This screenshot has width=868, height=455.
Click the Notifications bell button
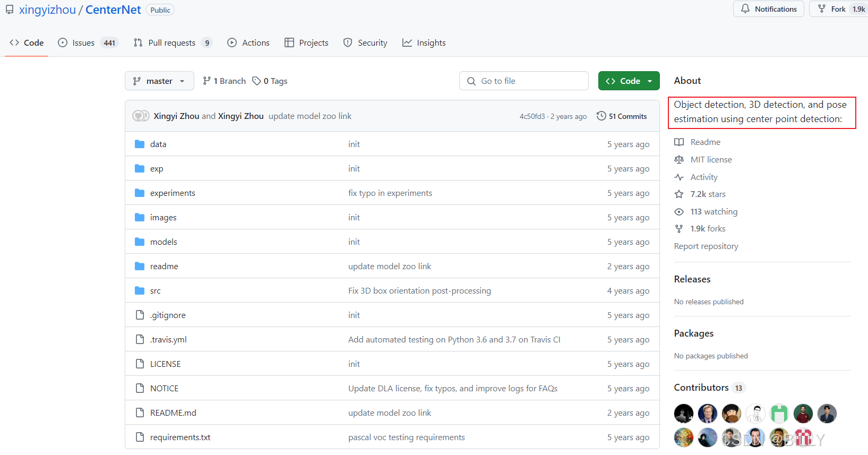coord(768,9)
